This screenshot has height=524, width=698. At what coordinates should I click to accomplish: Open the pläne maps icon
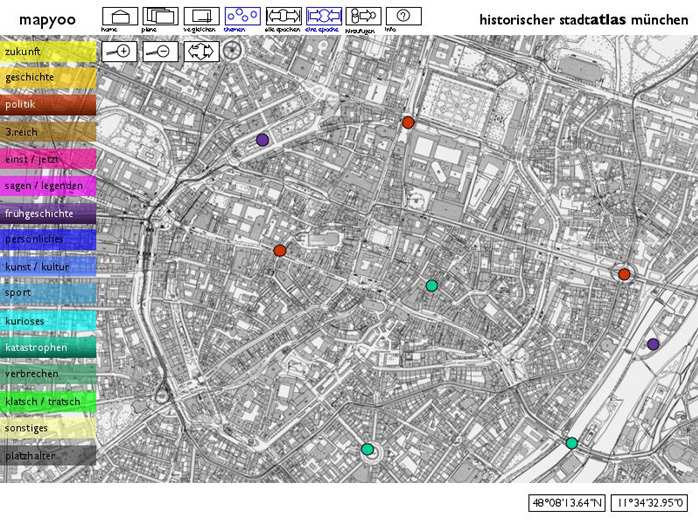(160, 16)
